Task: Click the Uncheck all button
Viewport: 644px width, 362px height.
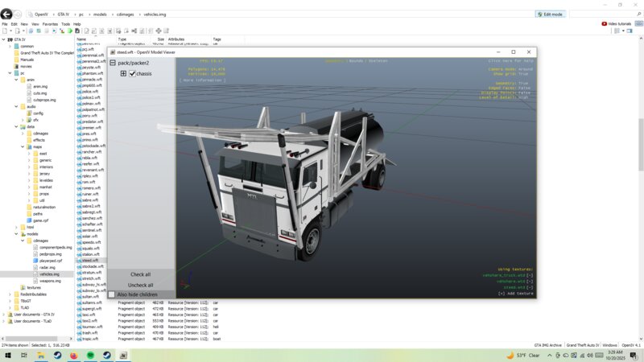Action: pos(140,285)
